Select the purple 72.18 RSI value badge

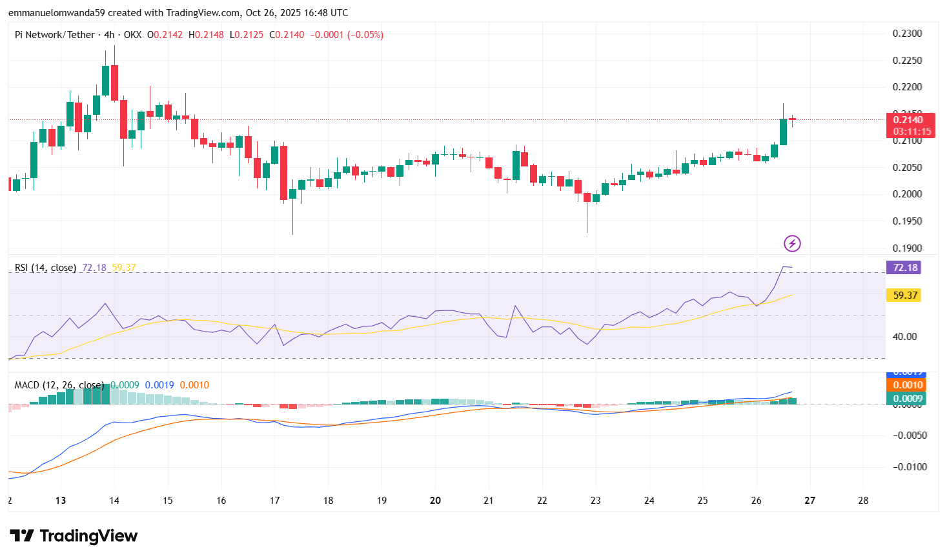tap(904, 267)
